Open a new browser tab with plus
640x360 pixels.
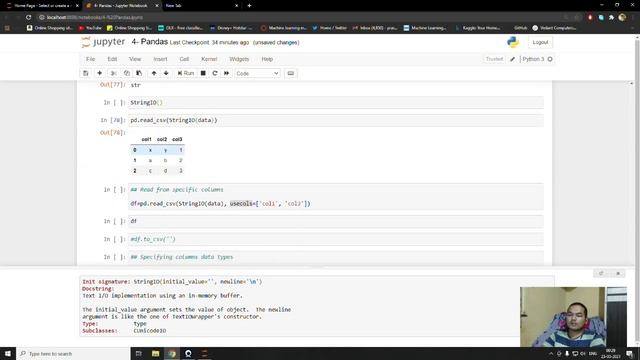click(249, 6)
